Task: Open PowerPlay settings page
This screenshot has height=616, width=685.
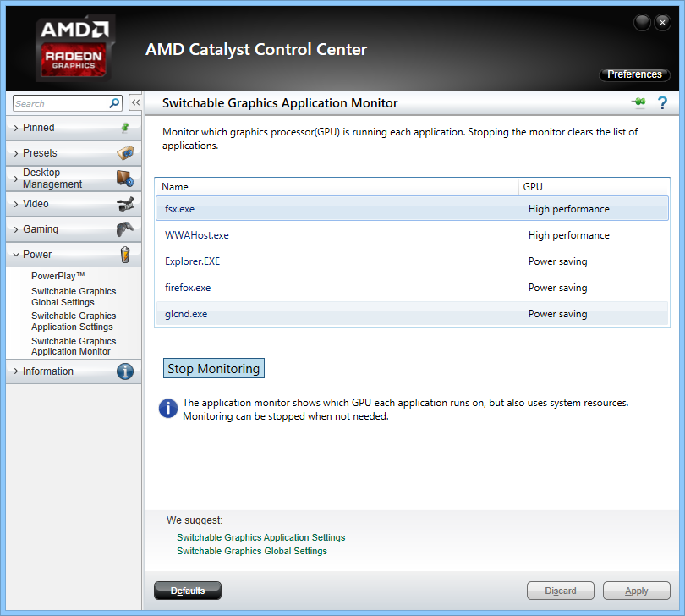Action: click(x=58, y=277)
